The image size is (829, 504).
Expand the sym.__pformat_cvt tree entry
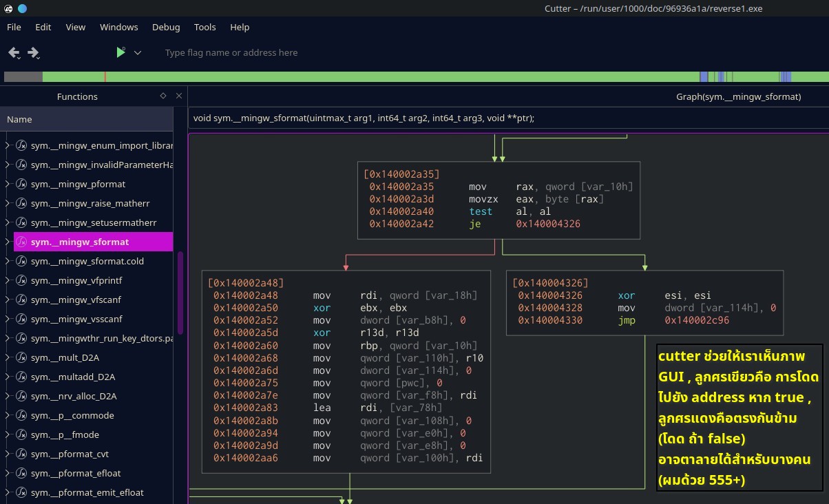click(x=8, y=454)
